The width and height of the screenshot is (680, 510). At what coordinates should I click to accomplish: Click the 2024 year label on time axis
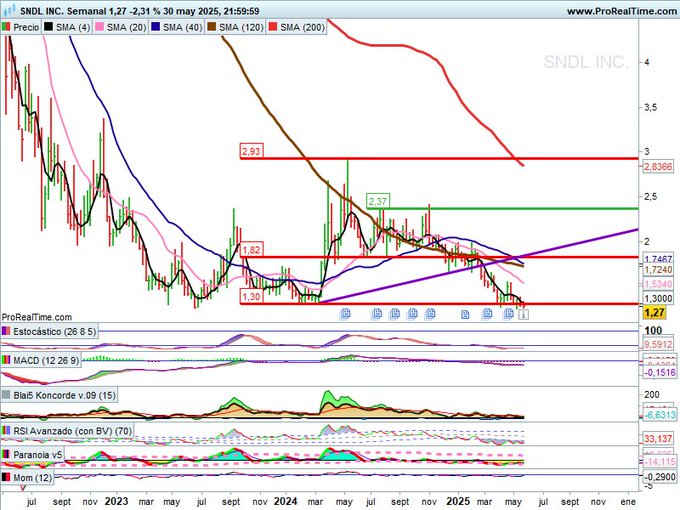(x=286, y=501)
